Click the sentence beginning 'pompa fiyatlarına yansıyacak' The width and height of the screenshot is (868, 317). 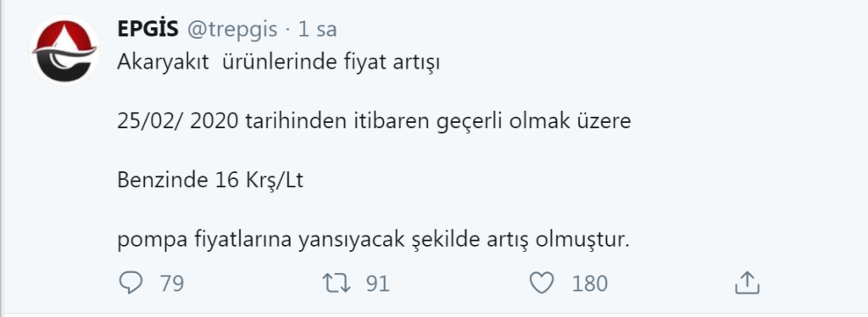pyautogui.click(x=374, y=241)
